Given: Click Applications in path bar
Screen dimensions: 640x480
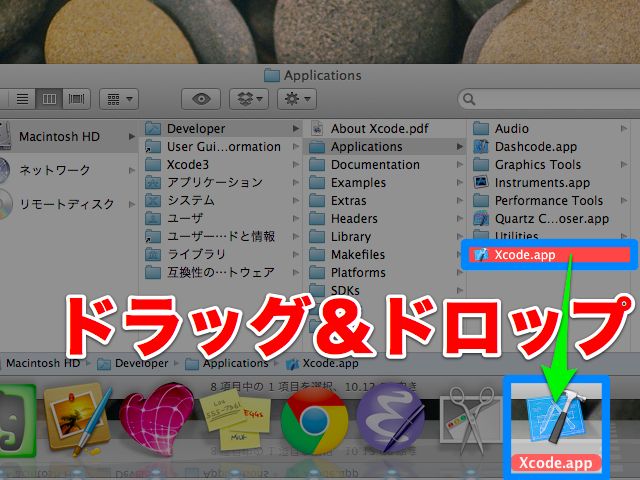Looking at the screenshot, I should [x=227, y=364].
